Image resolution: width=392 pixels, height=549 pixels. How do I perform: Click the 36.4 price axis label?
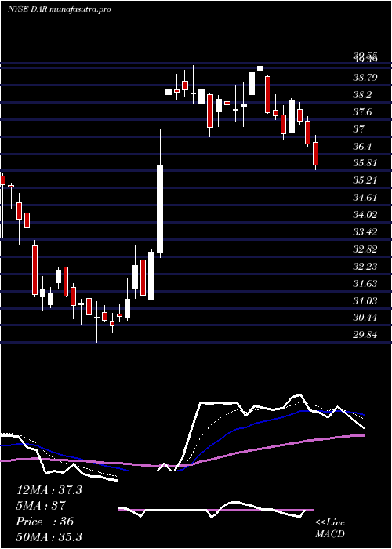pos(362,146)
